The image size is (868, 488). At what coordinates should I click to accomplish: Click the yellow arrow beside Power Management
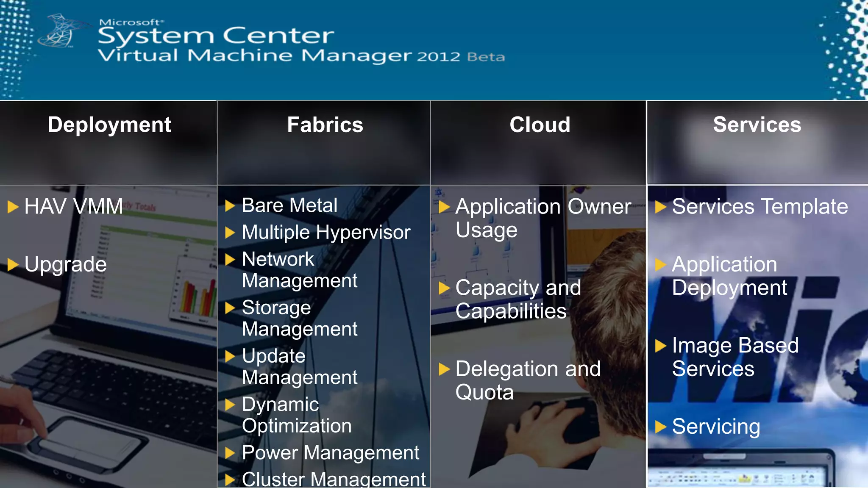click(230, 453)
